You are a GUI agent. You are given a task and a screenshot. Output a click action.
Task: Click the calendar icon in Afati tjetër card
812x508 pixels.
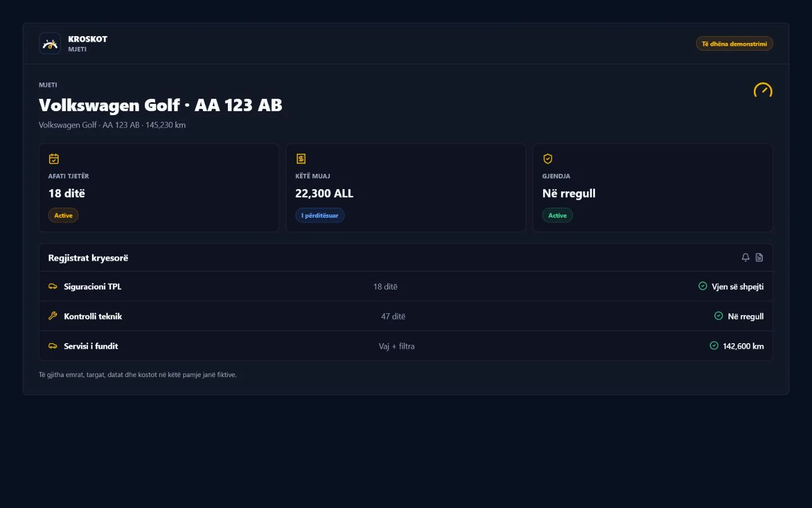click(x=54, y=159)
